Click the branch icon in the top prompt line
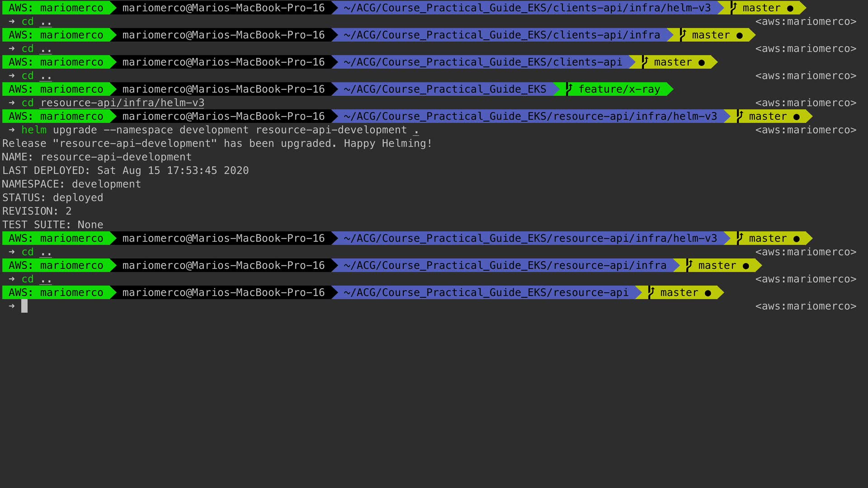The width and height of the screenshot is (868, 488). pyautogui.click(x=733, y=8)
